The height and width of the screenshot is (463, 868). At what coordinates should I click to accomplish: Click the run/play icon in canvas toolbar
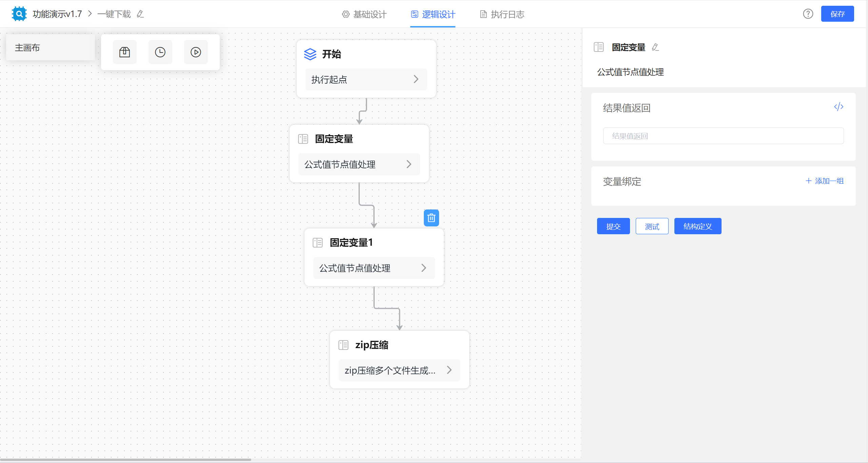coord(195,52)
